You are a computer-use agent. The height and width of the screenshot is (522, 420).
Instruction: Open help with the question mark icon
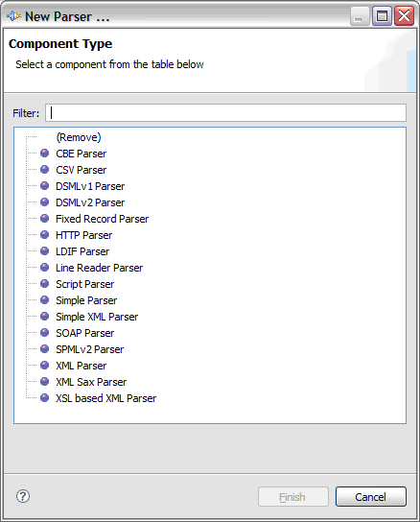(x=23, y=496)
